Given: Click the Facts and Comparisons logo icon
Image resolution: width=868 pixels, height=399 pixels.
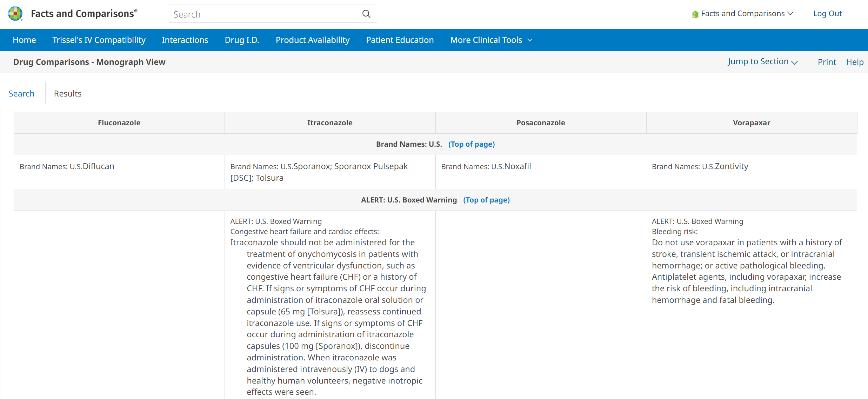Looking at the screenshot, I should tap(15, 14).
